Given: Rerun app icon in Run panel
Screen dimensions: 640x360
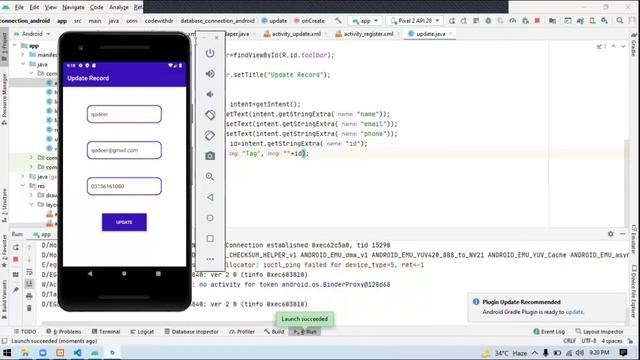Looking at the screenshot, I should pos(16,248).
